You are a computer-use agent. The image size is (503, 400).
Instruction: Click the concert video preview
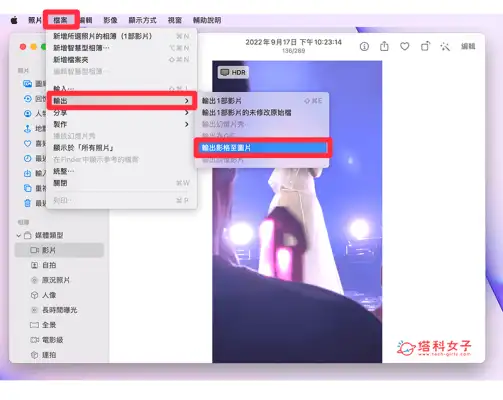pos(297,212)
